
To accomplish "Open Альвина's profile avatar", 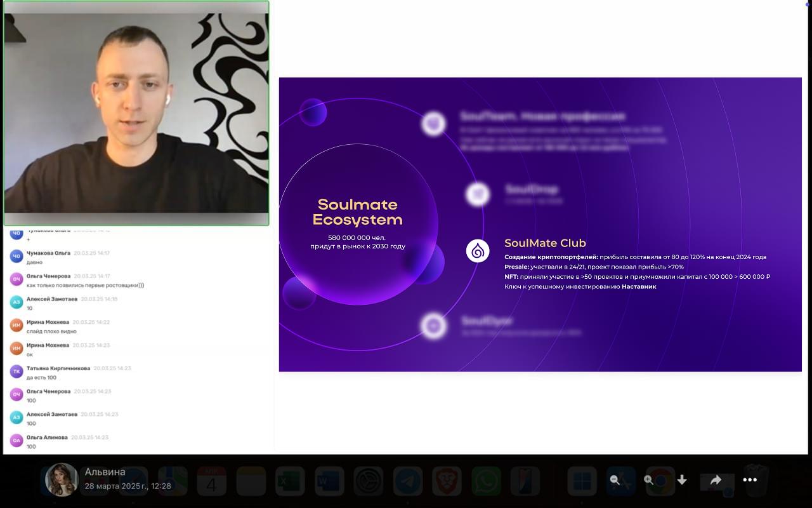I will point(62,479).
